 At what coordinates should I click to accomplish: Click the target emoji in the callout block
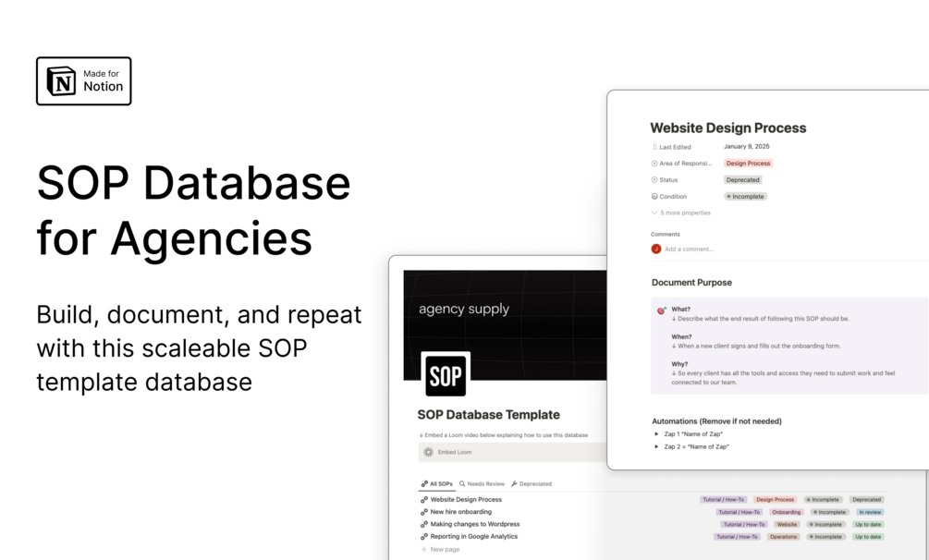click(662, 310)
